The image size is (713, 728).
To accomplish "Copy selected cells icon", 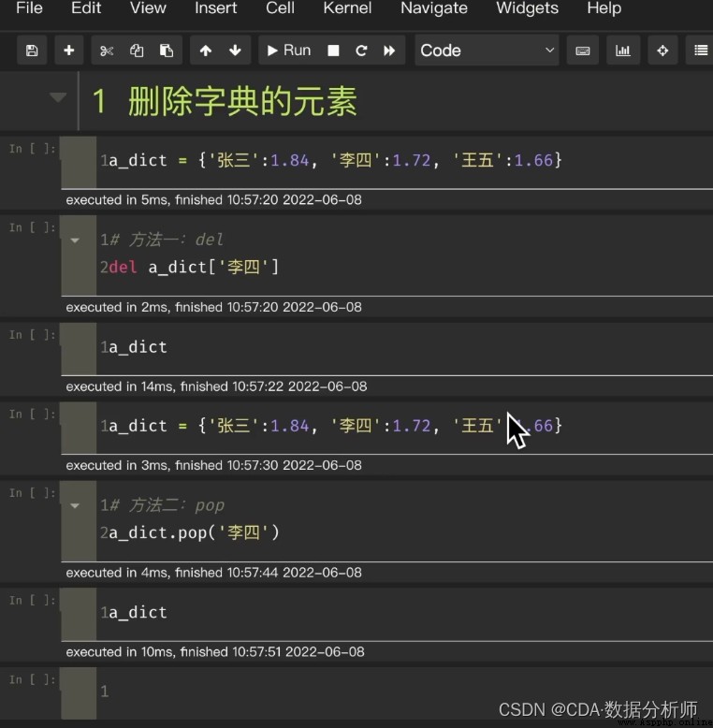I will (x=137, y=51).
